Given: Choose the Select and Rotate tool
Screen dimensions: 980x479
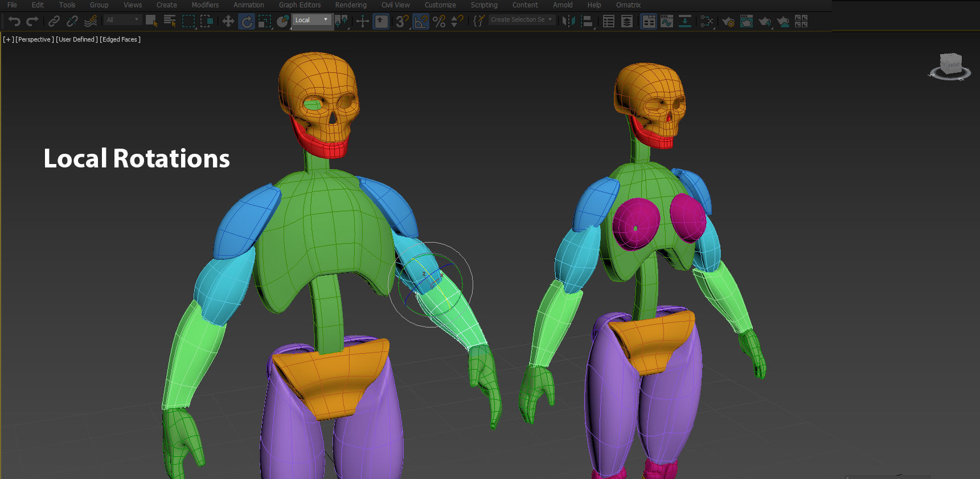Looking at the screenshot, I should click(x=247, y=21).
